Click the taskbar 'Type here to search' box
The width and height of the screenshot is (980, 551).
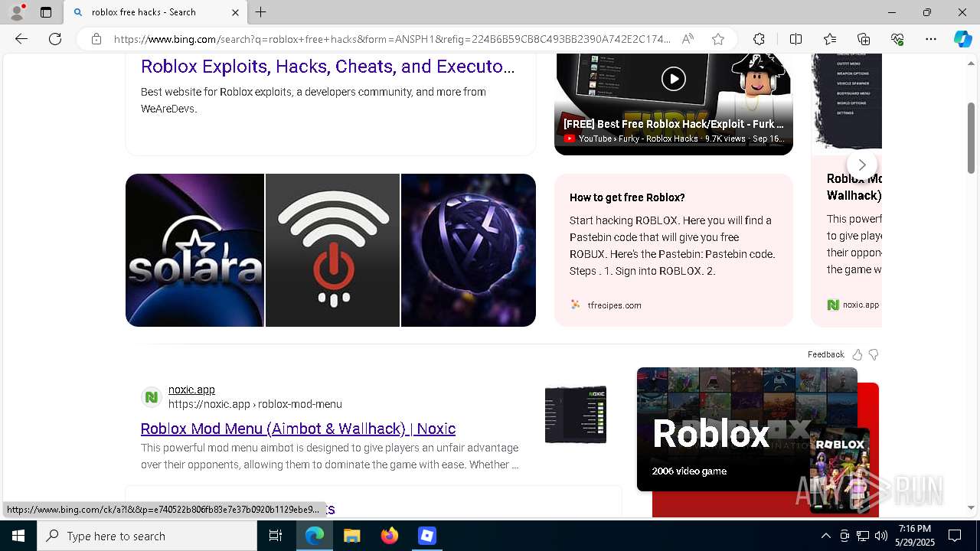click(147, 536)
